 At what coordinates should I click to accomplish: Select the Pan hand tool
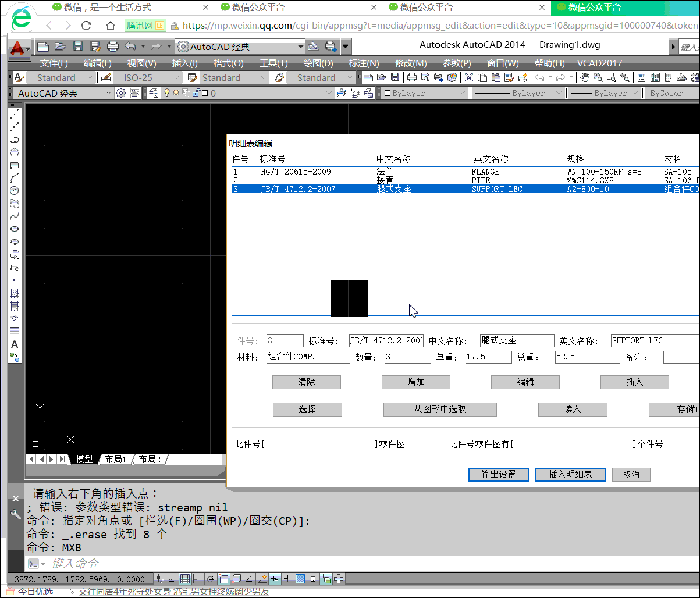point(585,77)
